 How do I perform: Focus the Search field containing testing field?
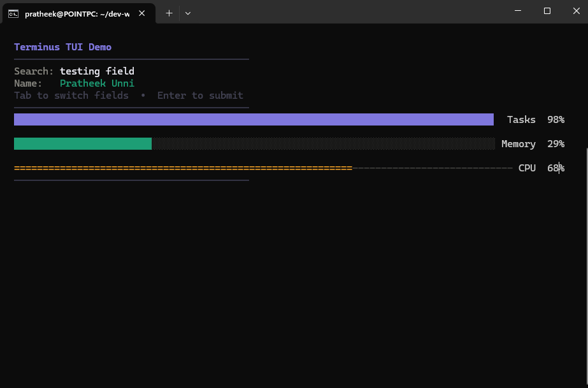(97, 71)
